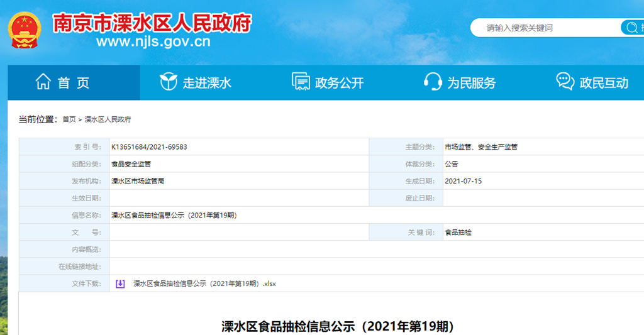Download the 溧水区食品抽检信息公示 .xlsx file link
Screen dimensions: 644x335
(204, 283)
